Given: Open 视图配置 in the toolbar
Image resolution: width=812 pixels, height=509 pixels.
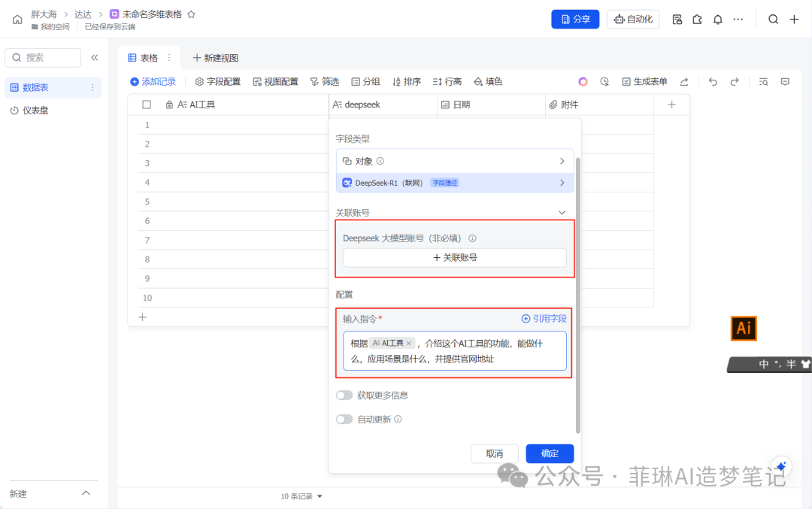Looking at the screenshot, I should [x=275, y=82].
